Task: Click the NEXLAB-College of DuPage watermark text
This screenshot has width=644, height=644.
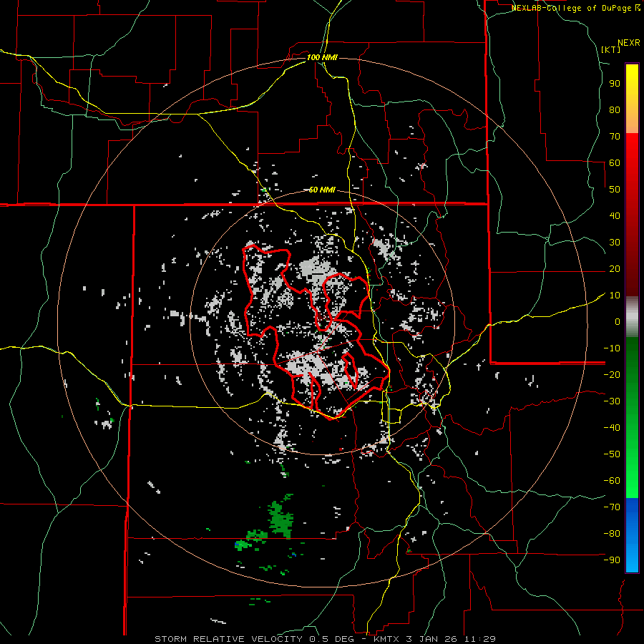Action: (572, 8)
